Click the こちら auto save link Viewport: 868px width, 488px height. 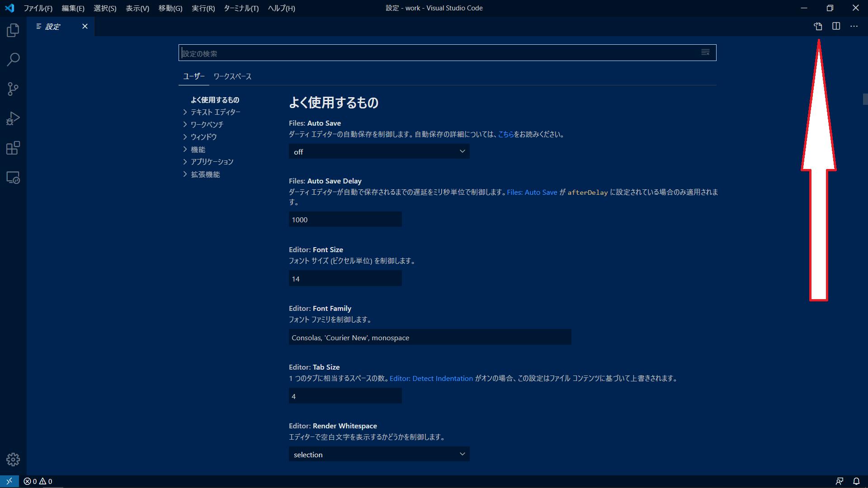click(505, 134)
